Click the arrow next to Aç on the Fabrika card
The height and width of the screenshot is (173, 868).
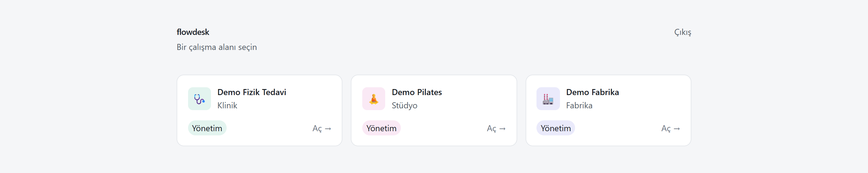point(677,128)
